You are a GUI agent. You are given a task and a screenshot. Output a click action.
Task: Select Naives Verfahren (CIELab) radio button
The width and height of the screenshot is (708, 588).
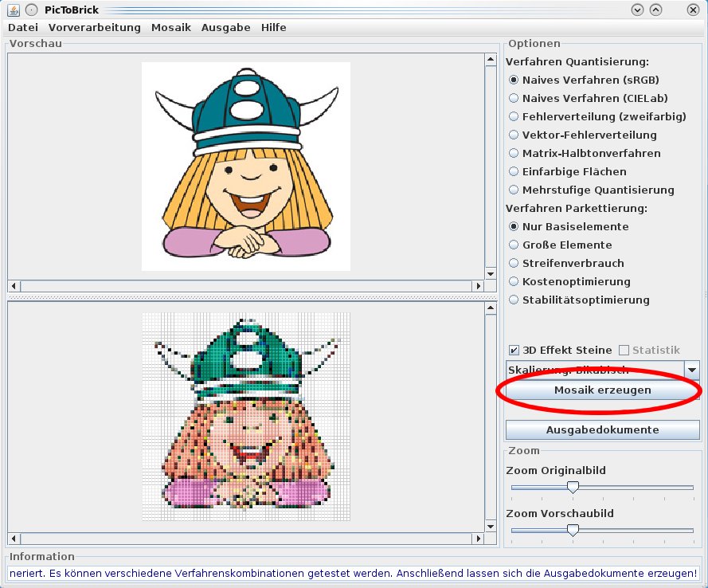(x=589, y=99)
